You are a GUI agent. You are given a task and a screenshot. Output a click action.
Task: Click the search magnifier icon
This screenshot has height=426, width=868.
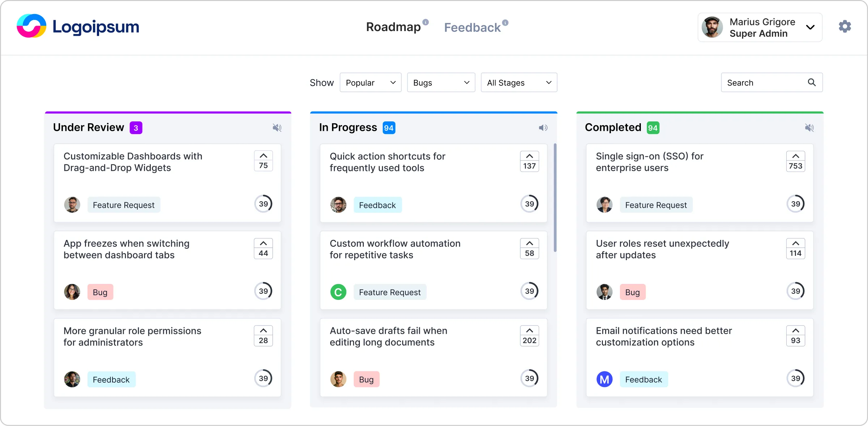click(x=812, y=82)
